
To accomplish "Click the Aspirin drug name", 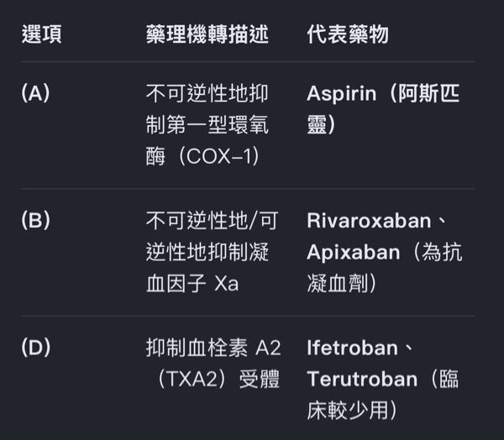I will point(341,94).
